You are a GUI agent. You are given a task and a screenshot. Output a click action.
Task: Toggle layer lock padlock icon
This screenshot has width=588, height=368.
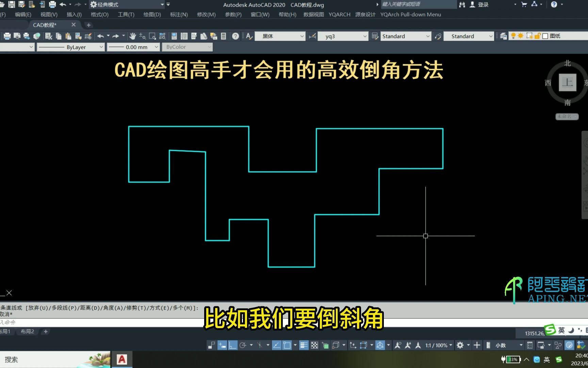click(537, 36)
